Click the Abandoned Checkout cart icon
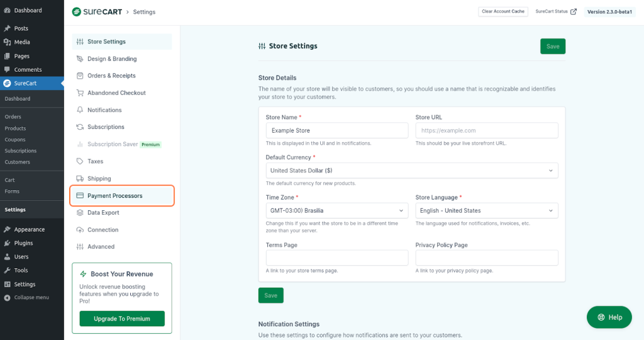The width and height of the screenshot is (644, 340). click(x=80, y=93)
